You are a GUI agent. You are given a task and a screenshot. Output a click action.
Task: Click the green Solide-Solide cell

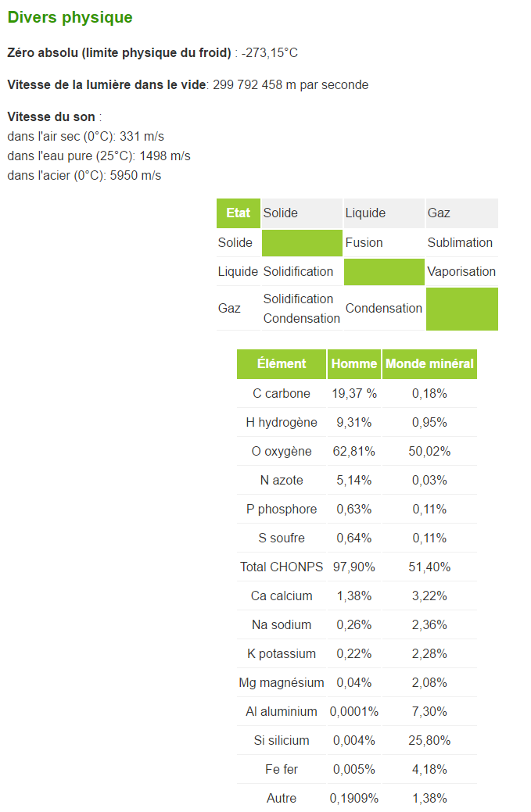tap(302, 243)
